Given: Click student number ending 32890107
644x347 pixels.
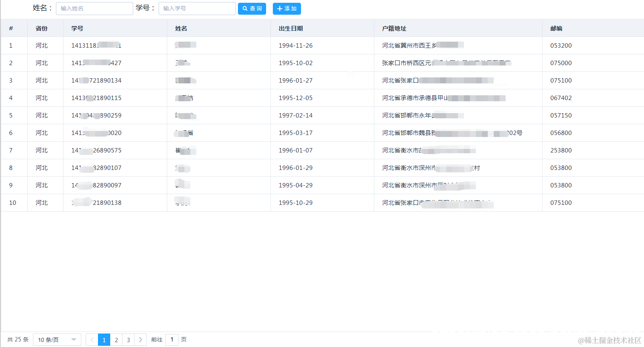Looking at the screenshot, I should click(x=96, y=168).
